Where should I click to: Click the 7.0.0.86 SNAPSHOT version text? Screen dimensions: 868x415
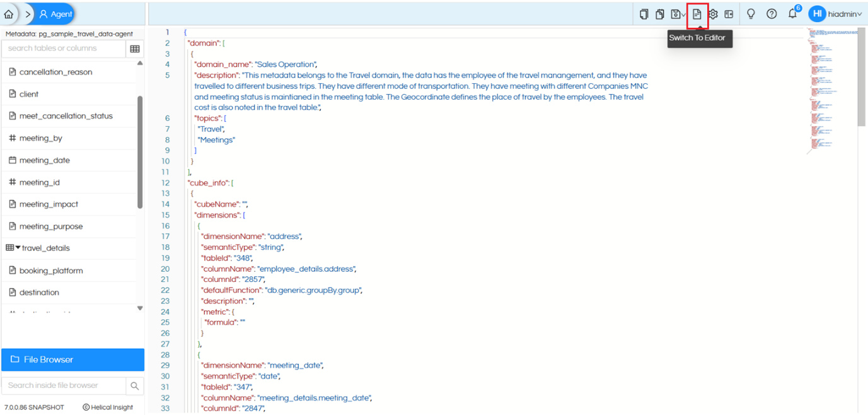[x=34, y=407]
